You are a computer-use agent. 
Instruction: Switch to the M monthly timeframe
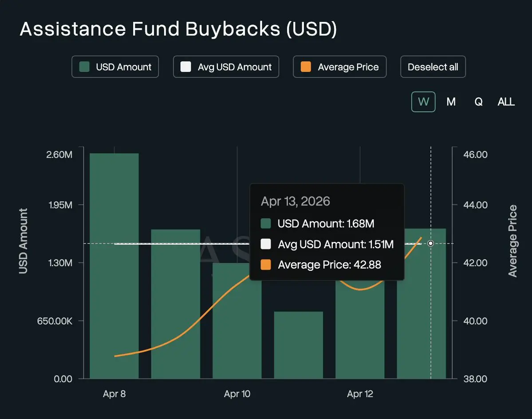(451, 102)
